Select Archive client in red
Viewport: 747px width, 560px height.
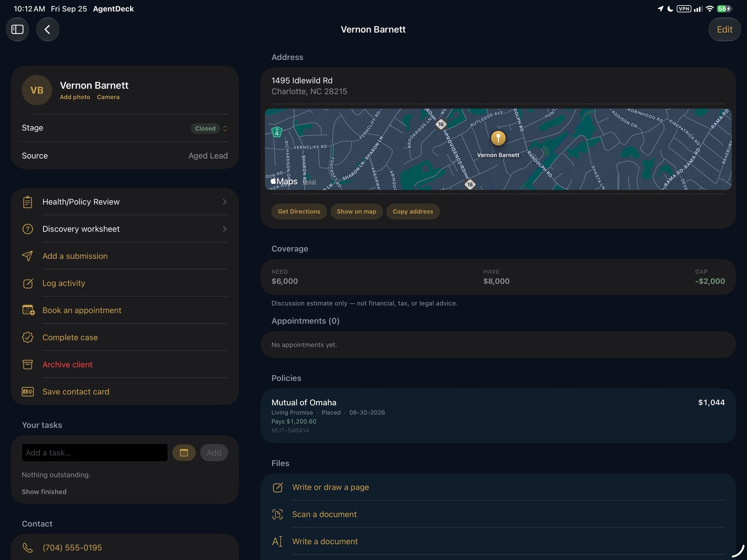(67, 365)
